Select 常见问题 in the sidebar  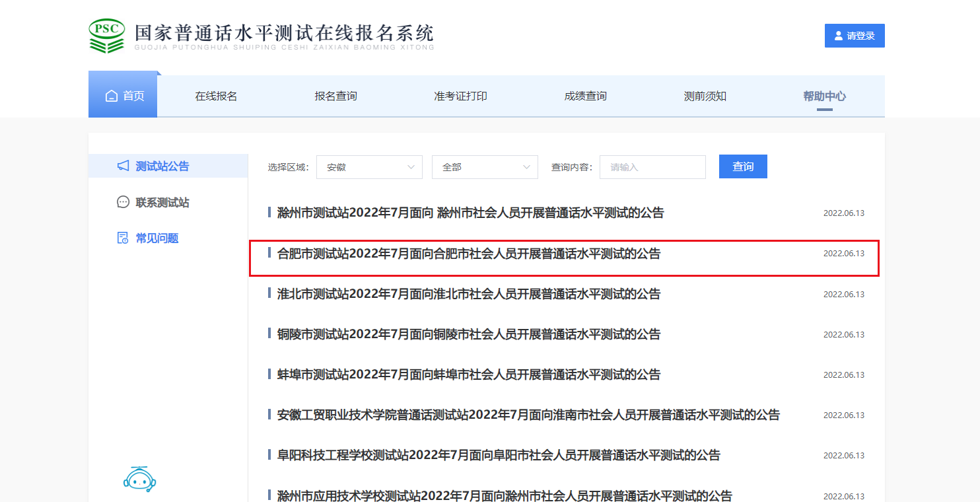157,238
